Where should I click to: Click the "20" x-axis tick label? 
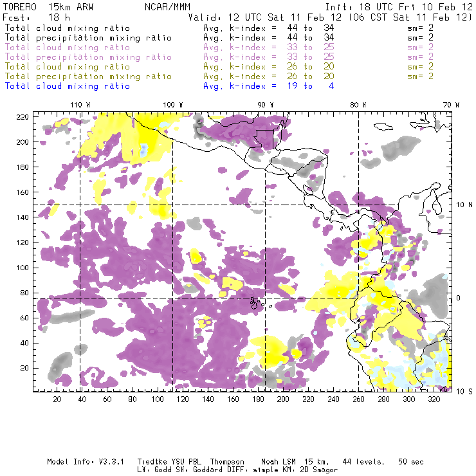click(x=57, y=399)
